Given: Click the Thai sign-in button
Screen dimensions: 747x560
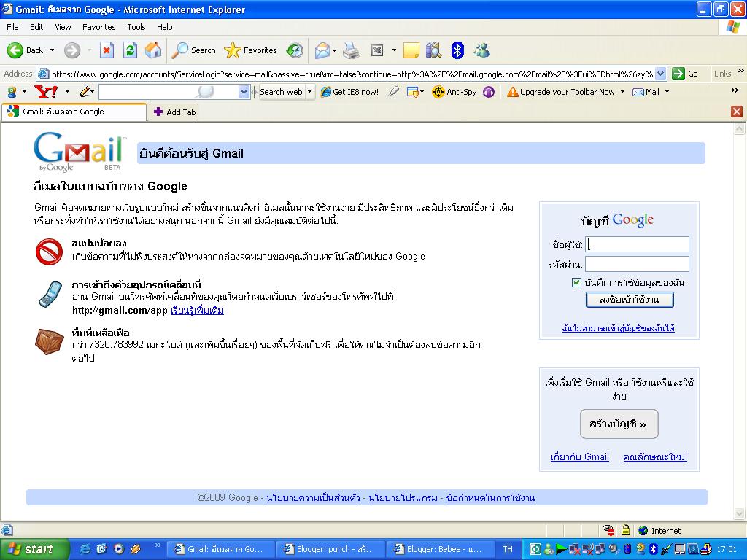Looking at the screenshot, I should point(630,300).
